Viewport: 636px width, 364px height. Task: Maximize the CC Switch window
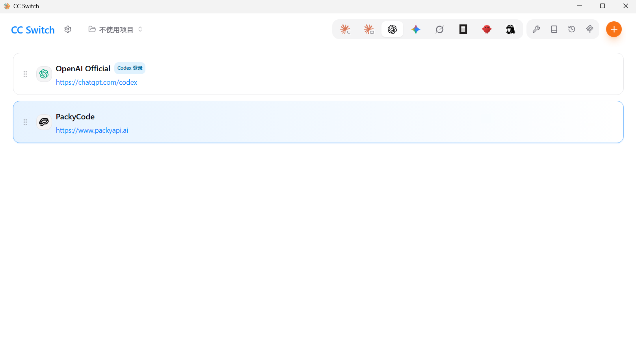[x=603, y=6]
